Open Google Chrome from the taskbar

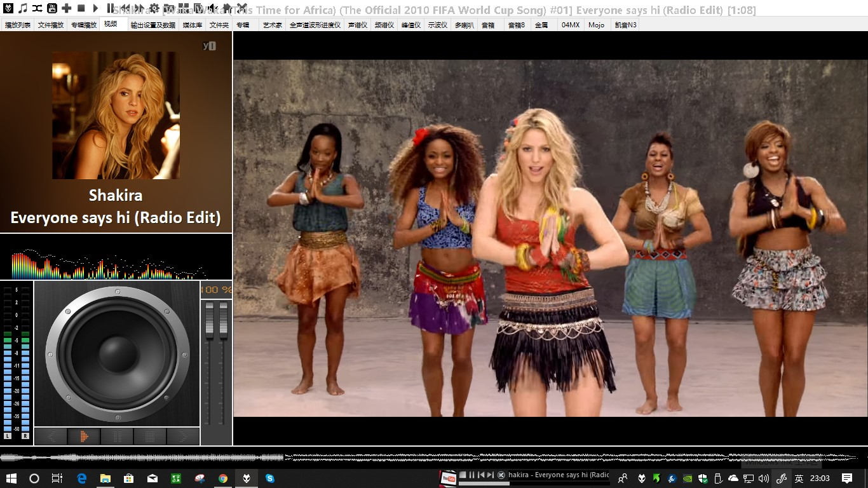(x=223, y=478)
